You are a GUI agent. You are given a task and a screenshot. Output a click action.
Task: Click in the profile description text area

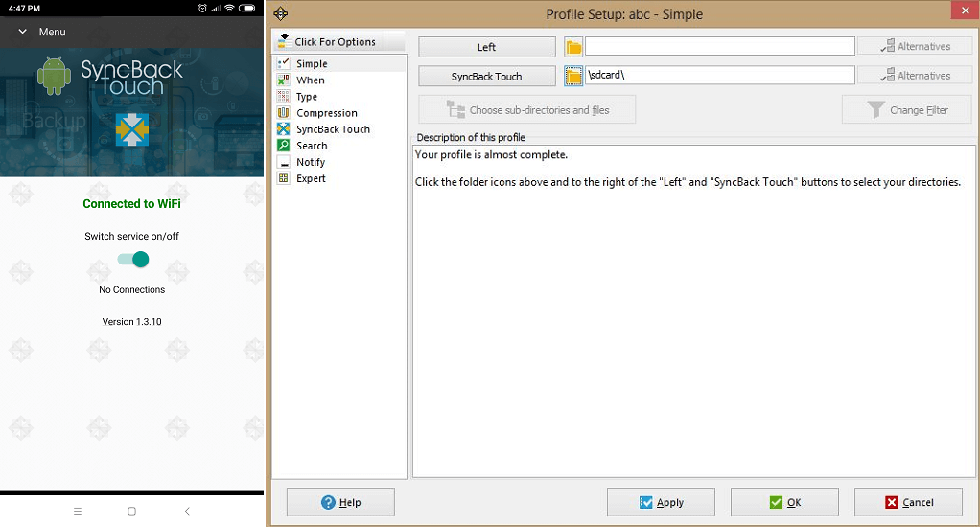693,311
